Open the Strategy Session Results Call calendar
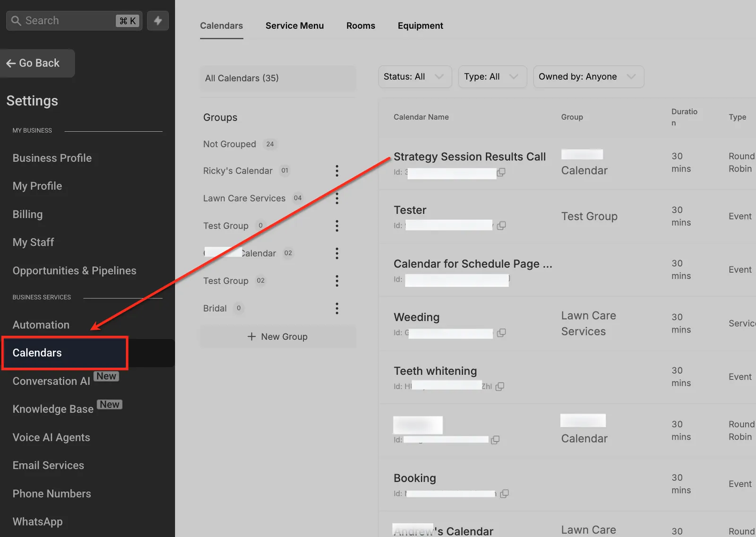Image resolution: width=756 pixels, height=537 pixels. [x=470, y=156]
